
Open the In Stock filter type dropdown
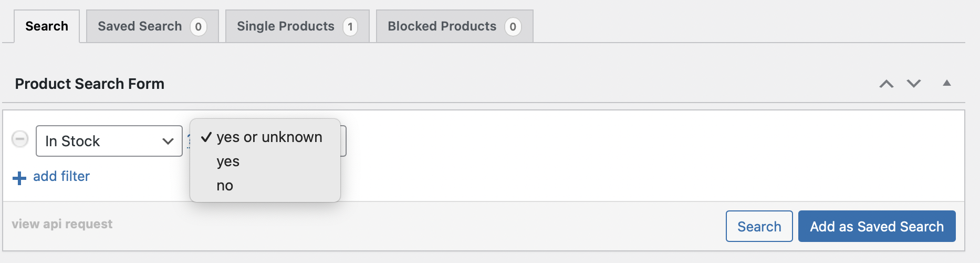coord(109,141)
